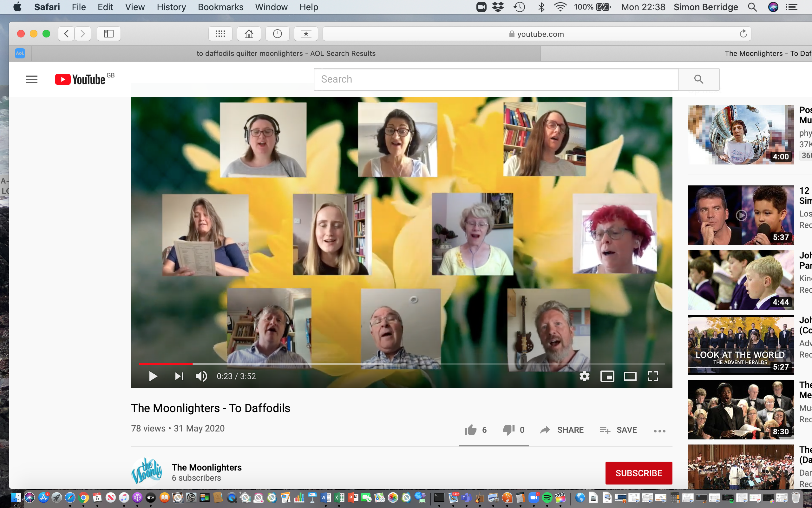Go forward with Safari's forward arrow
Image resolution: width=812 pixels, height=508 pixels.
(82, 34)
